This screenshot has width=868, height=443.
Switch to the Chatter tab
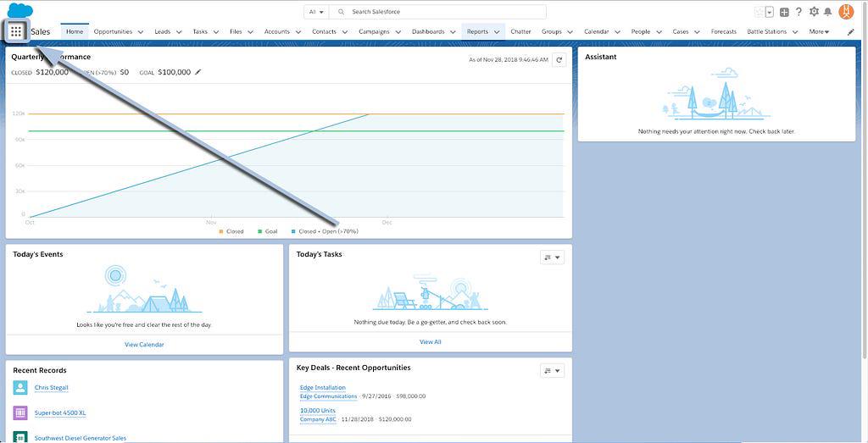pyautogui.click(x=520, y=32)
